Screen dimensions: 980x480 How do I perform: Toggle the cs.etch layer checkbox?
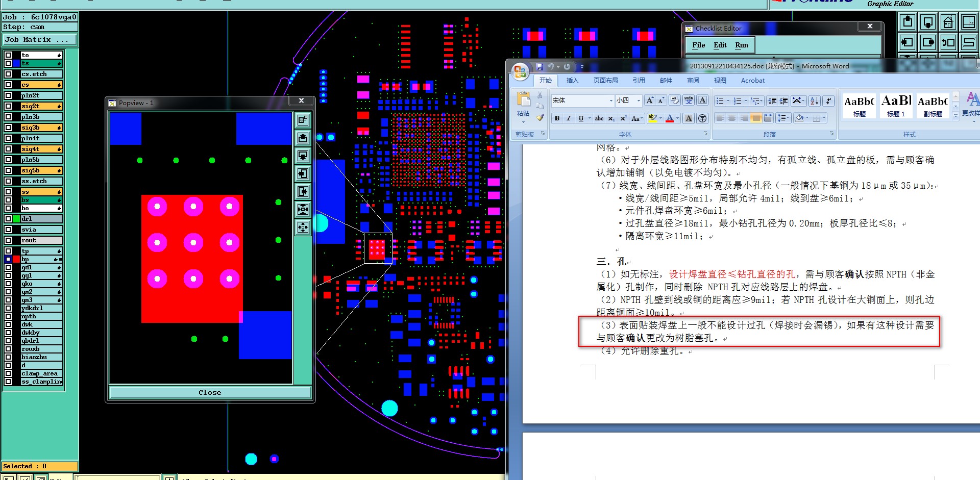click(8, 74)
